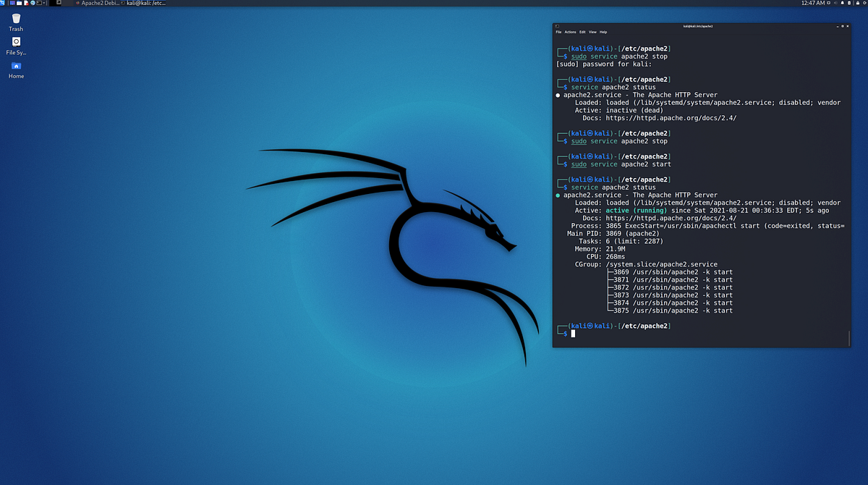This screenshot has height=485, width=868.
Task: Toggle audio mute in the system tray
Action: (835, 3)
